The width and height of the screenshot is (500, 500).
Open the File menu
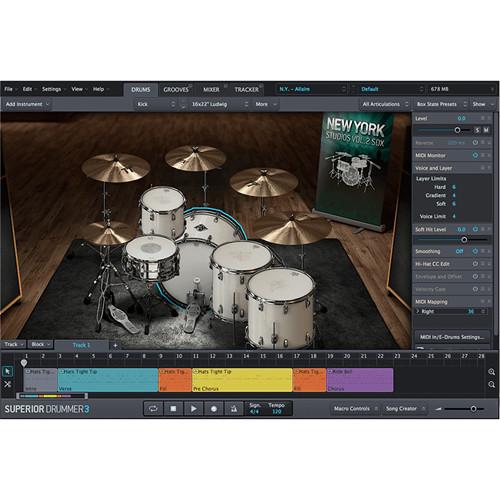coord(10,89)
